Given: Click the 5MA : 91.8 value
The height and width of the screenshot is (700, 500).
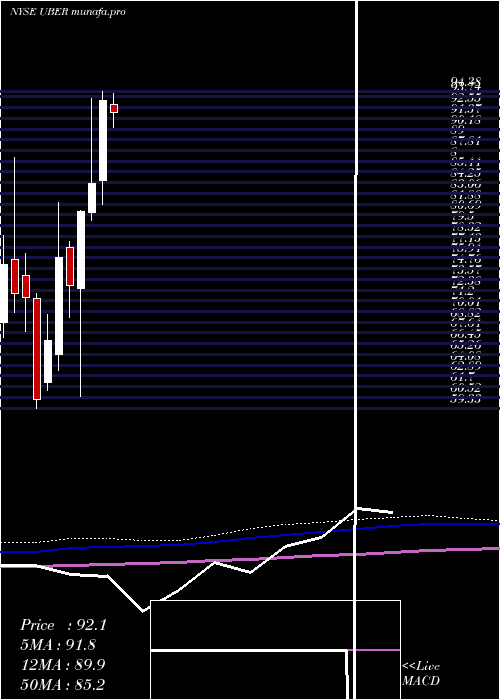Looking at the screenshot, I should (58, 645).
